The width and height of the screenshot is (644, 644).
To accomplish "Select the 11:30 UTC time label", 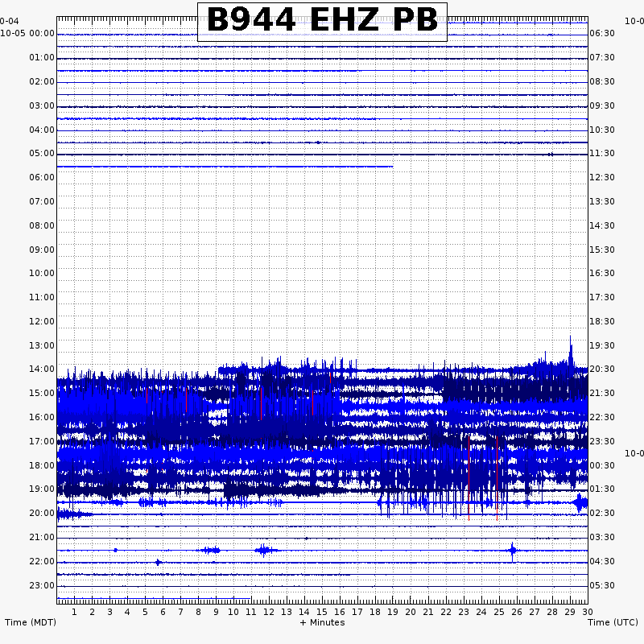I will coord(602,153).
